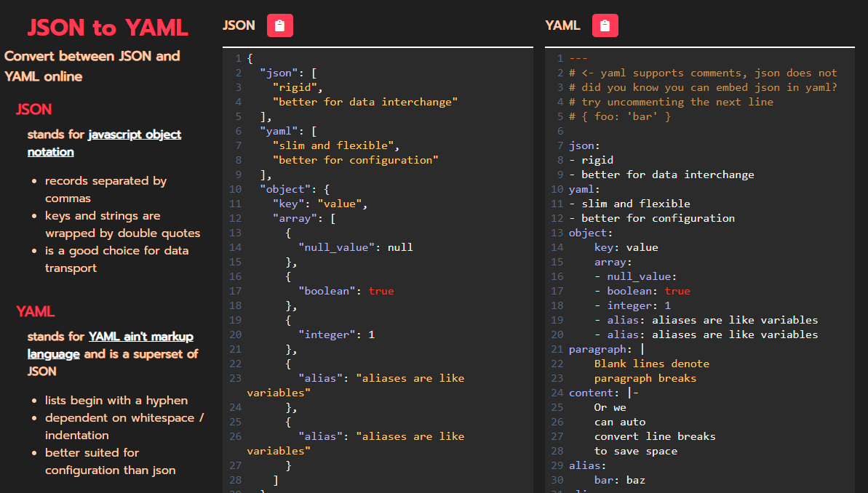The height and width of the screenshot is (493, 868).
Task: Click the YAML editor pane heading
Action: click(562, 25)
